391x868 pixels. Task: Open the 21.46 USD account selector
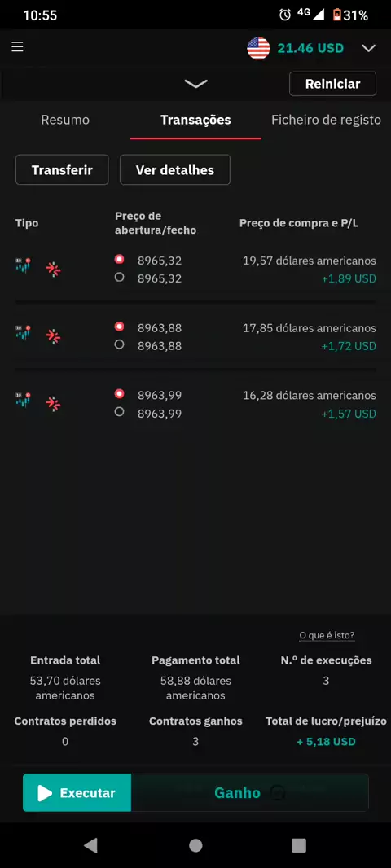(x=310, y=48)
